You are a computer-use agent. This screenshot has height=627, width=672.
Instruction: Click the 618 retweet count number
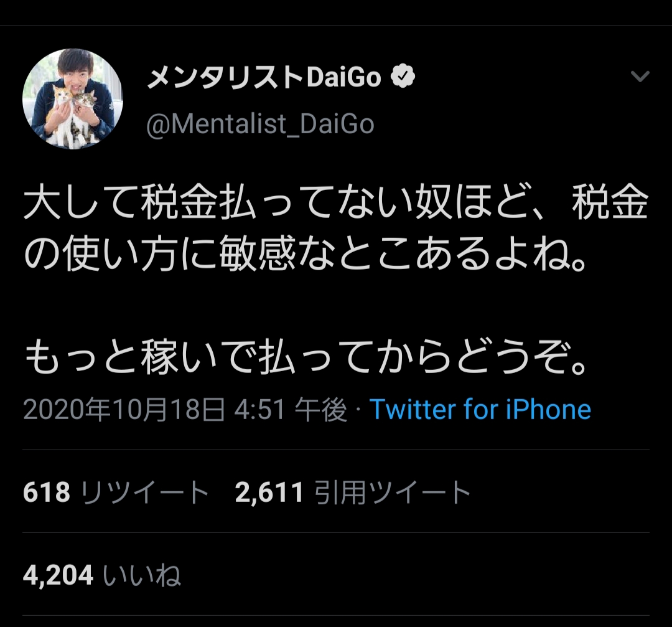(47, 493)
